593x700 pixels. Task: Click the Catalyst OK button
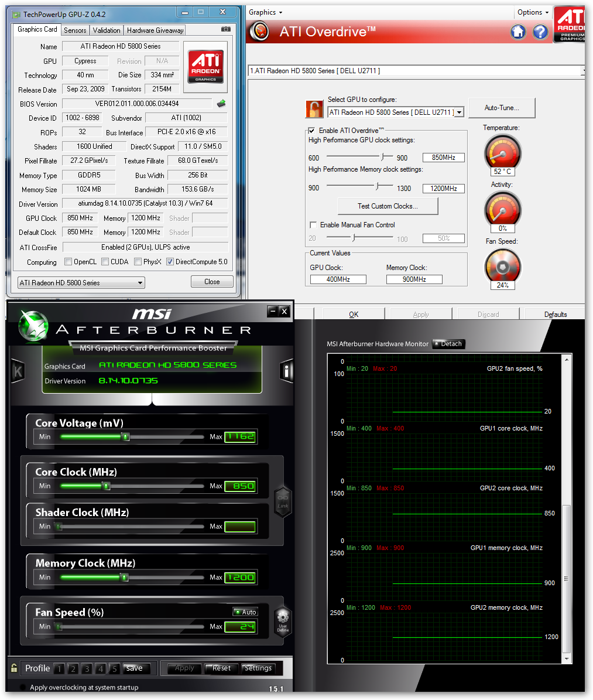354,315
